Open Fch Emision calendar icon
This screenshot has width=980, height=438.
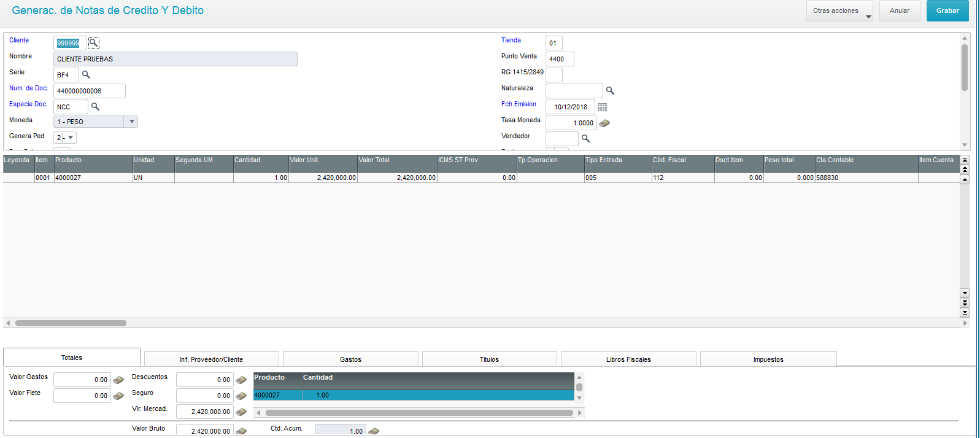point(602,107)
